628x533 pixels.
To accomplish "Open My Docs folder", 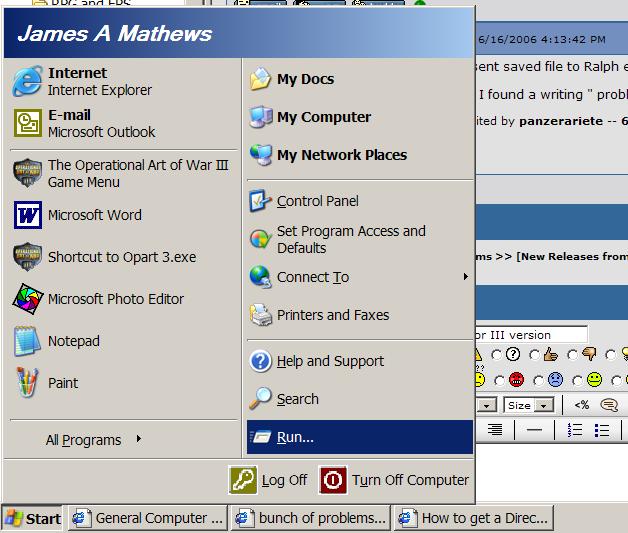I will (360, 79).
